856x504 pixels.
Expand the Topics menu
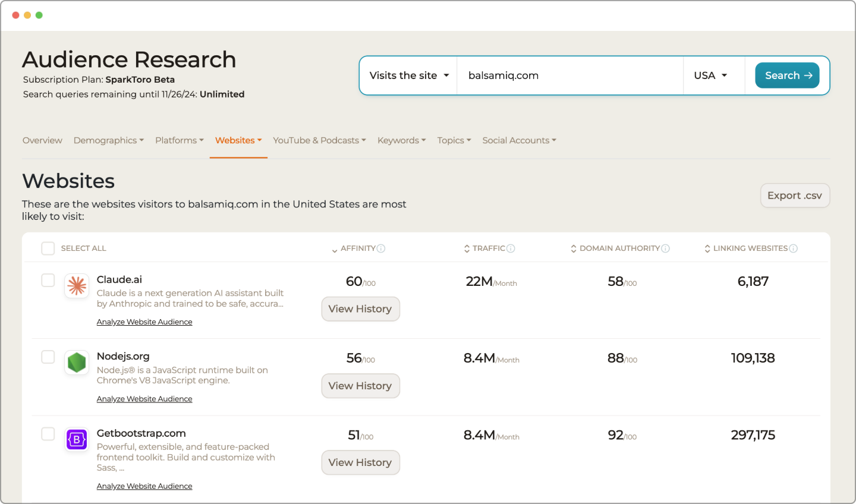454,140
